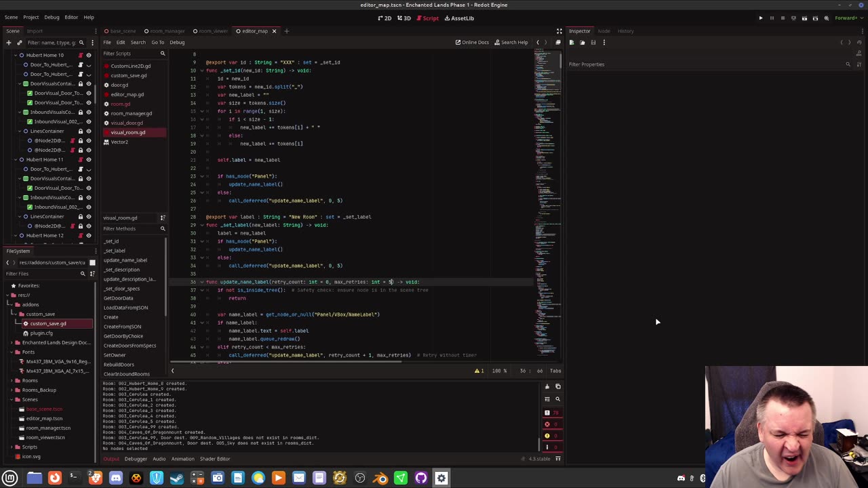Create a new resource in the Inspector
This screenshot has height=488, width=868.
coord(572,43)
